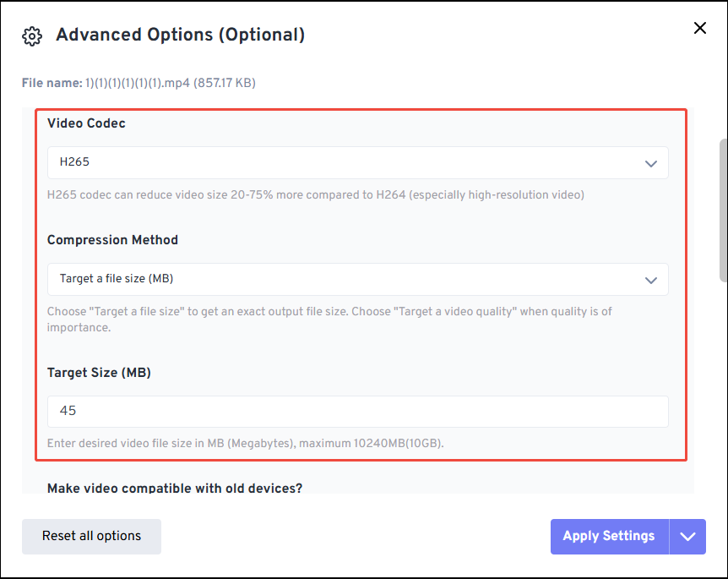
Task: Click the 'Target a file size' explanation text
Action: [x=329, y=320]
